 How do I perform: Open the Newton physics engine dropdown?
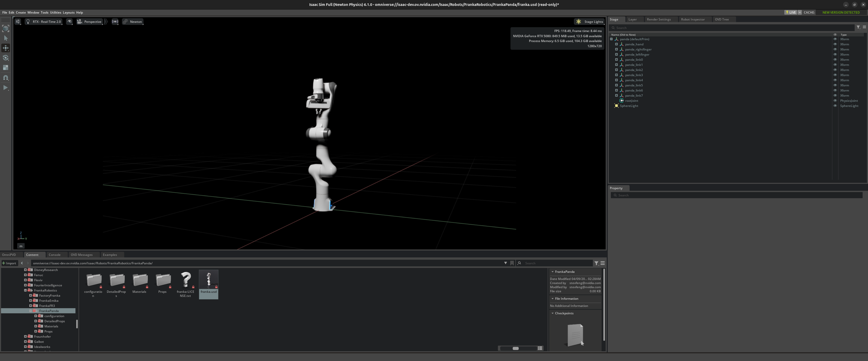click(133, 22)
